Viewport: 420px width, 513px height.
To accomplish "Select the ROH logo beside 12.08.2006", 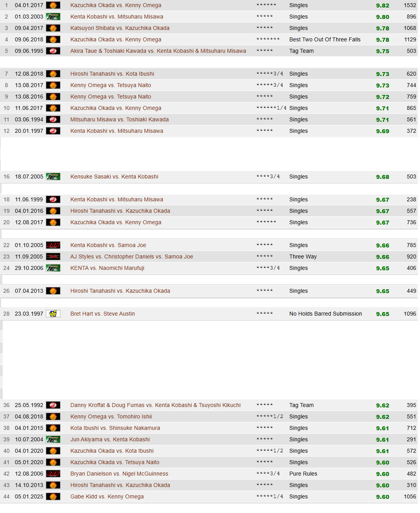I will coord(53,474).
